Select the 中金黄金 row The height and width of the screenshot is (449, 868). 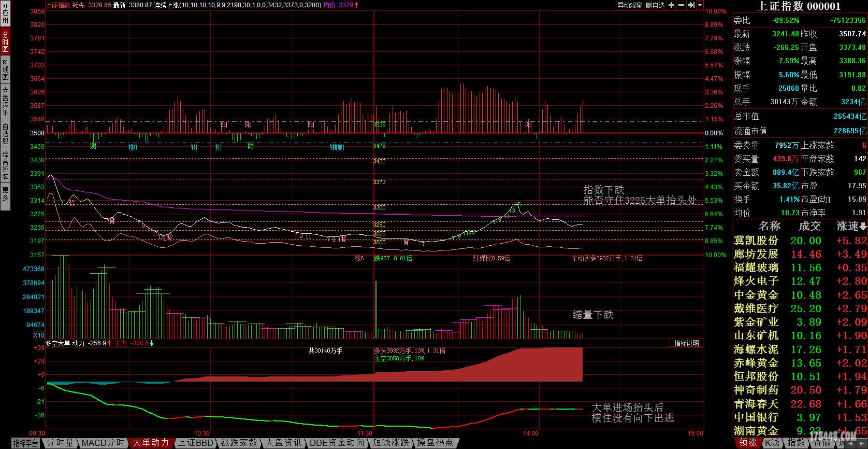click(800, 295)
